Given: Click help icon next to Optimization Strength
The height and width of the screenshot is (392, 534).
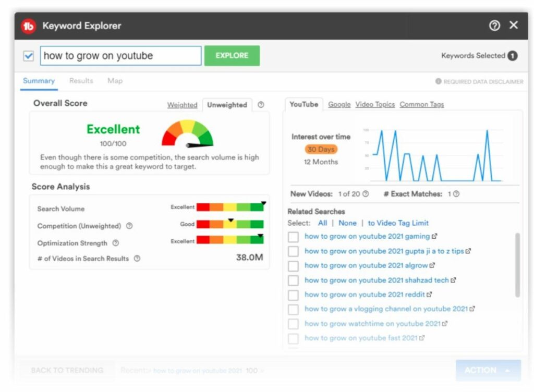Looking at the screenshot, I should point(116,243).
